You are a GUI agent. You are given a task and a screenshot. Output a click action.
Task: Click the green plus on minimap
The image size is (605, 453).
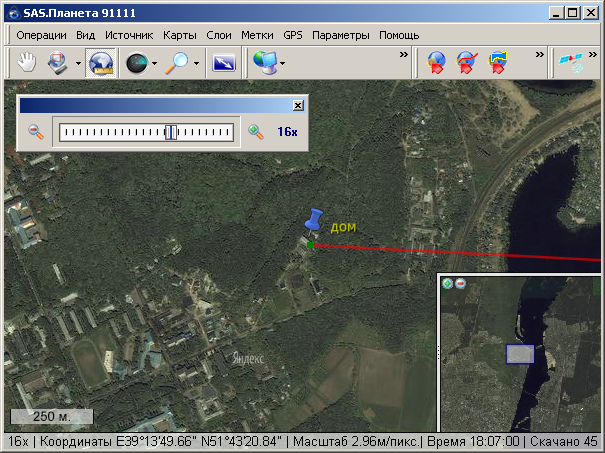[447, 283]
